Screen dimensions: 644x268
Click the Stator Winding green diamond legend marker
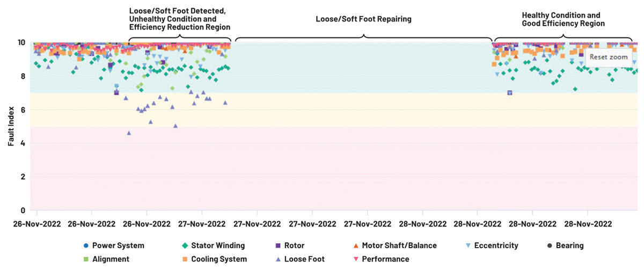(x=185, y=245)
